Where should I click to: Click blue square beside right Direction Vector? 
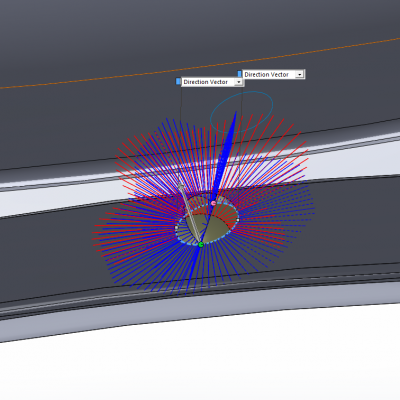pyautogui.click(x=239, y=74)
